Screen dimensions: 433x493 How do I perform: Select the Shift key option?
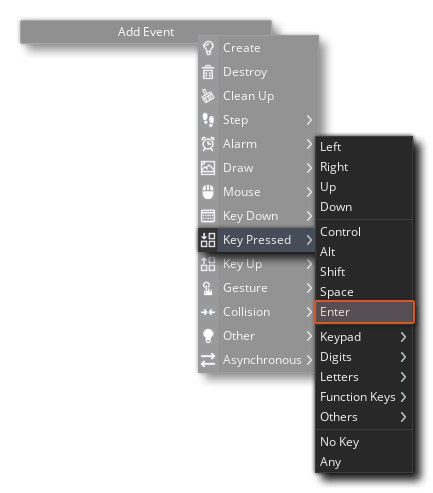364,272
